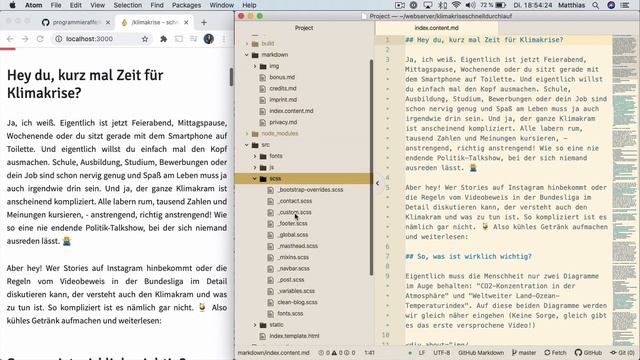Open the File menu

click(56, 5)
